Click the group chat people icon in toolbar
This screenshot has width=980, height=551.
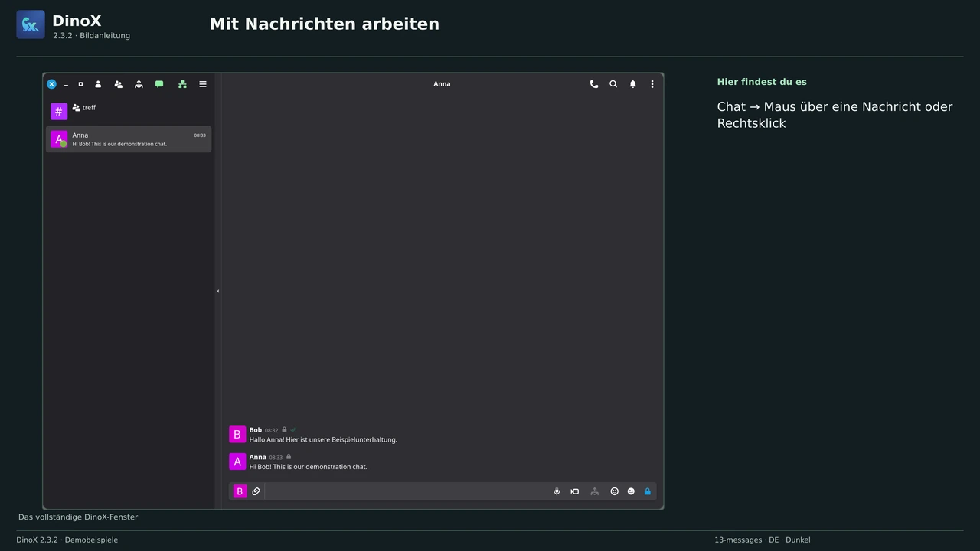pos(118,84)
